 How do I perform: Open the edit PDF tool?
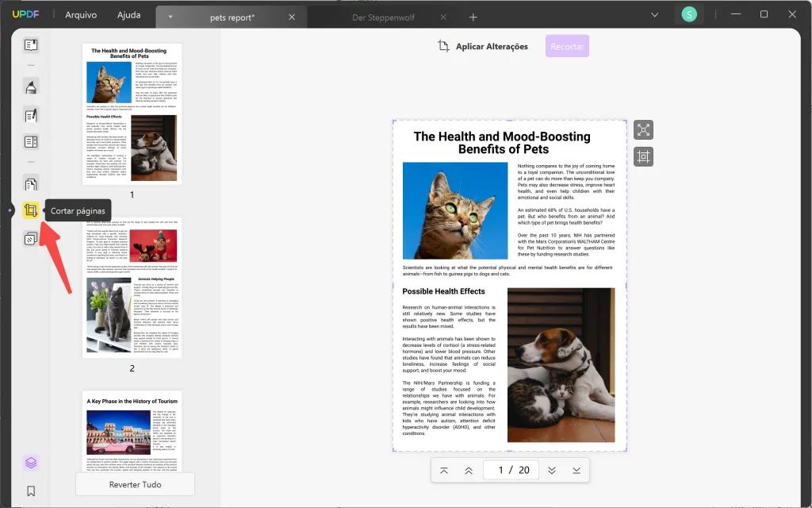[x=30, y=114]
